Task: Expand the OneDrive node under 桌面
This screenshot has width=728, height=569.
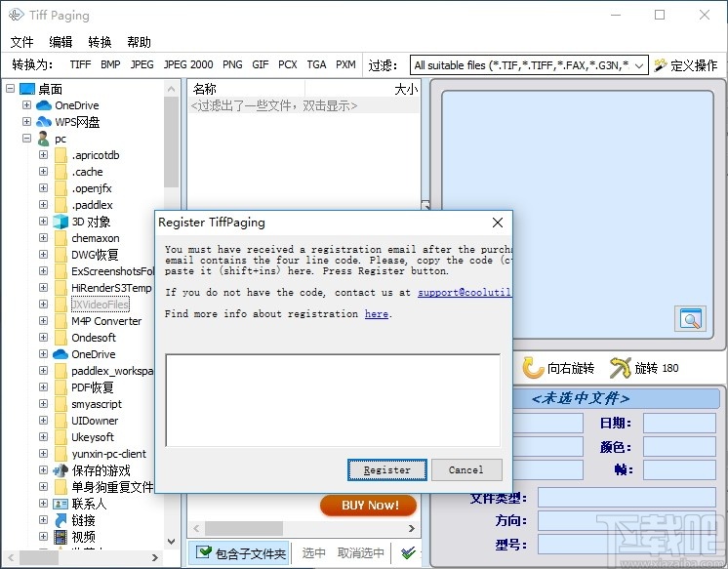Action: 27,105
